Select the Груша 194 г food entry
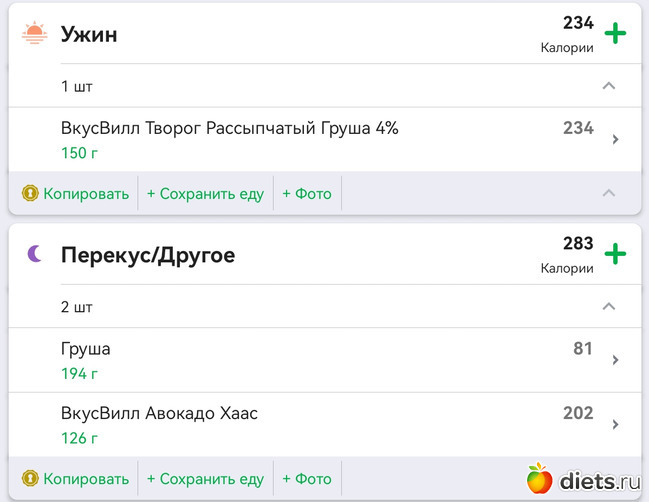Viewport: 649px width, 502px height. tap(85, 360)
